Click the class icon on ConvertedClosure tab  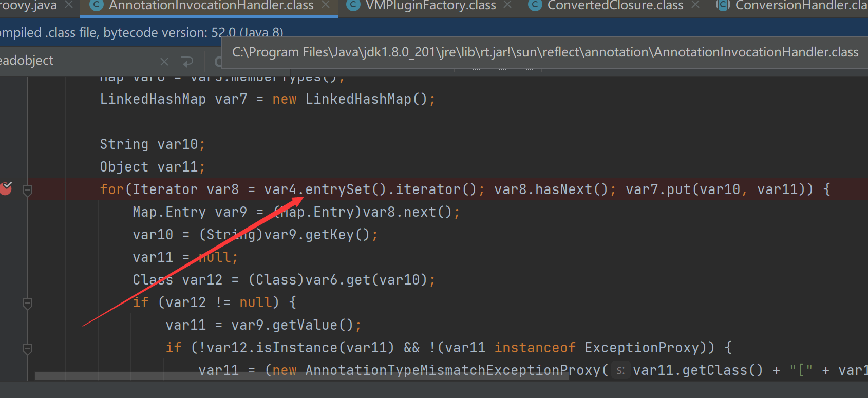536,6
